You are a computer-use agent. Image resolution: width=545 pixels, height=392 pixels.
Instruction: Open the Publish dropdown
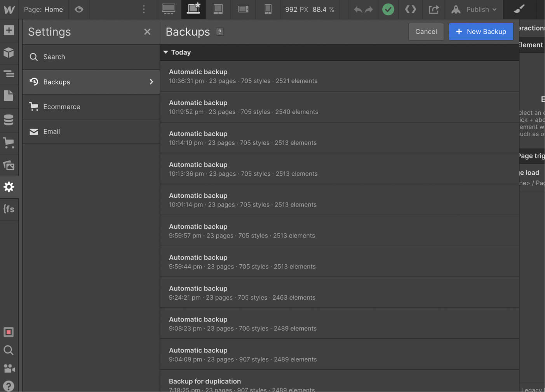click(x=474, y=9)
